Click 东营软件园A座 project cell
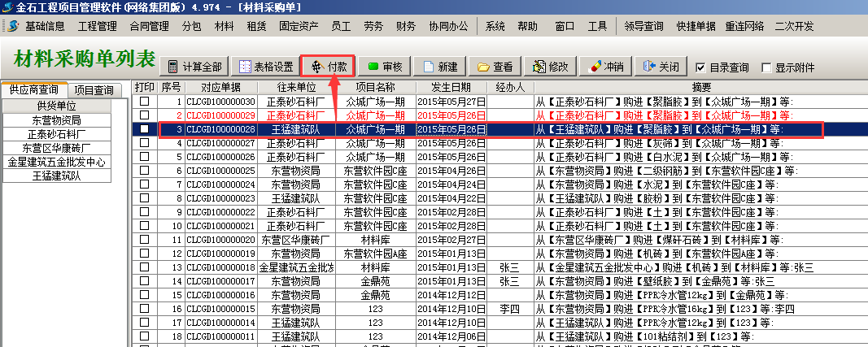Viewport: 868px width, 347px height. (375, 254)
